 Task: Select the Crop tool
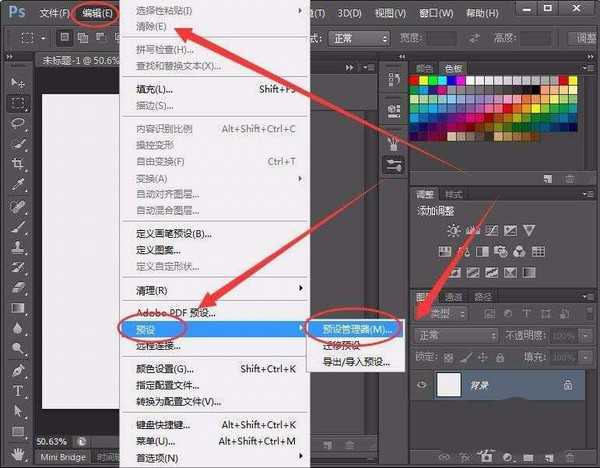tap(18, 162)
